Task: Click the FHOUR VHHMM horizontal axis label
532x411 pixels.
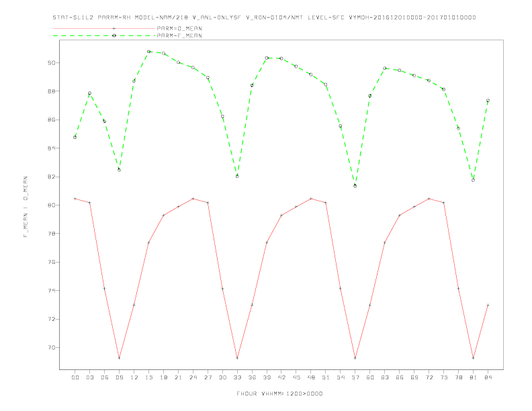Action: click(279, 394)
